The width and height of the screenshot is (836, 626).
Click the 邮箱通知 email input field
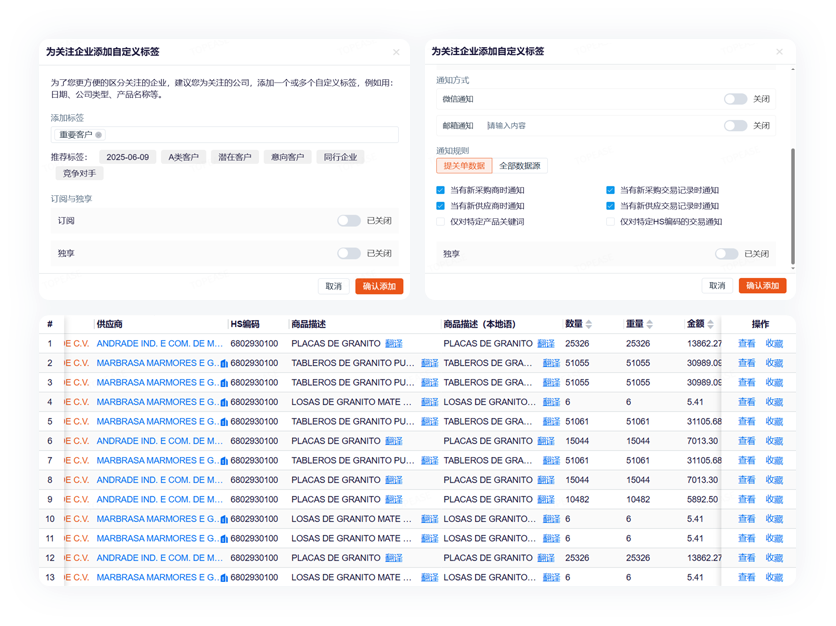click(x=600, y=126)
